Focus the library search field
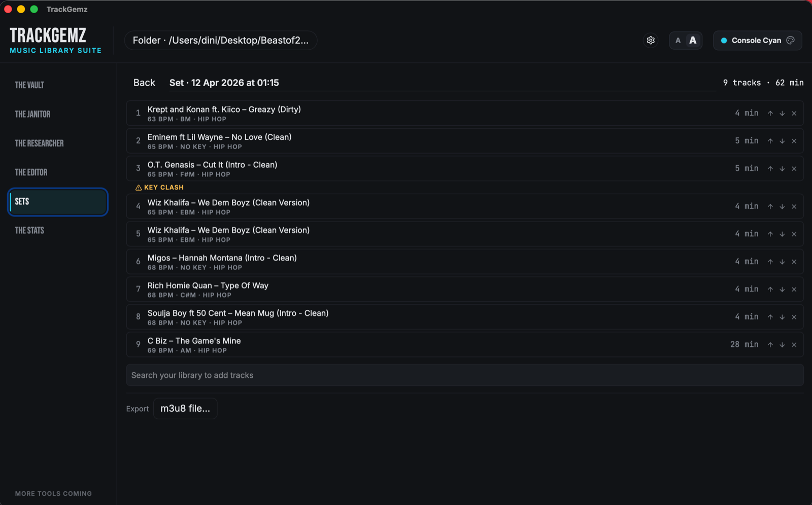 [x=465, y=375]
